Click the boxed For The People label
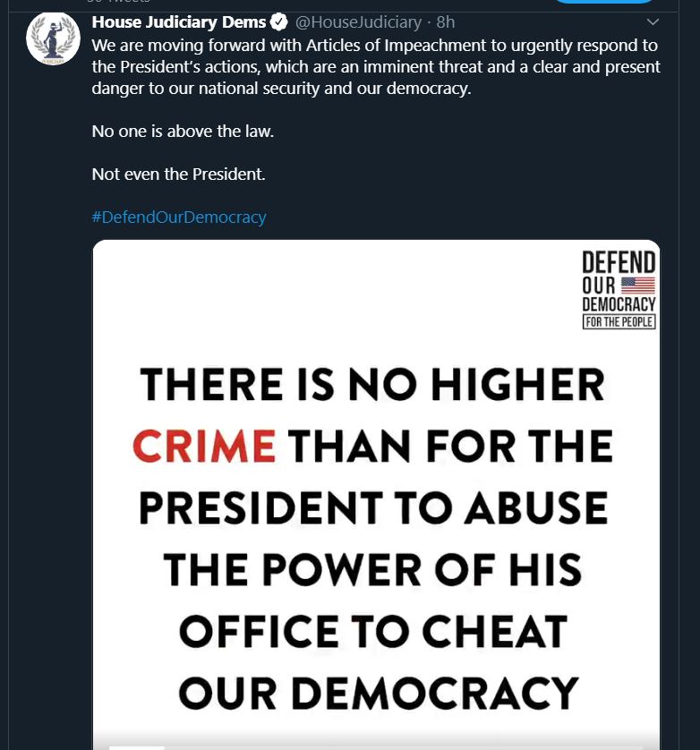 [619, 322]
